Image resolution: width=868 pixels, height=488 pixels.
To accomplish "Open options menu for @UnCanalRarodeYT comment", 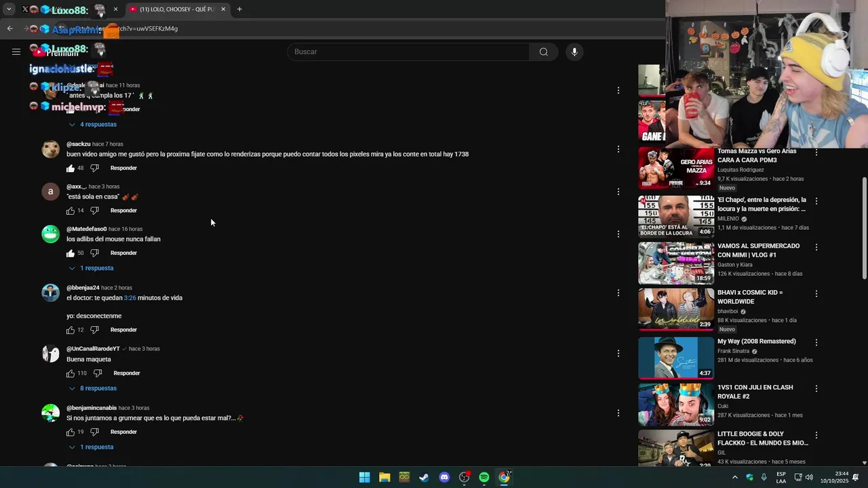I will [618, 353].
